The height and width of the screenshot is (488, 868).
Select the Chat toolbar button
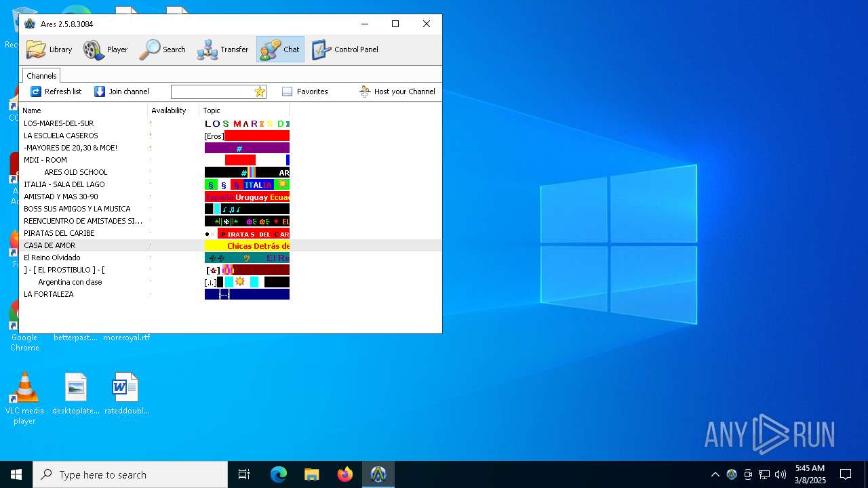(281, 49)
